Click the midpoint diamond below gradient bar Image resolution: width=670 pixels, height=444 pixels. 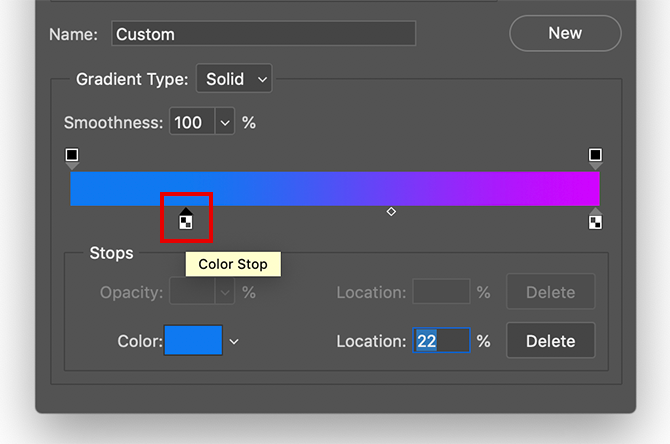coord(391,212)
